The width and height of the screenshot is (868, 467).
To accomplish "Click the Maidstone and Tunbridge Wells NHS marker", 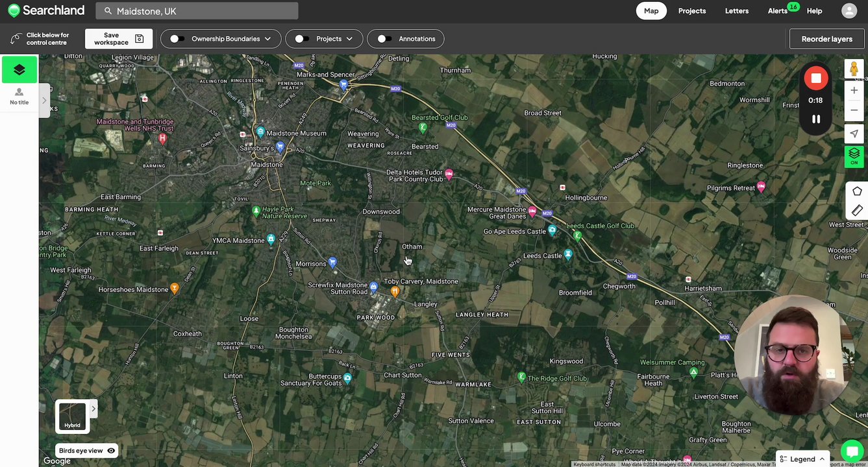I will 162,138.
